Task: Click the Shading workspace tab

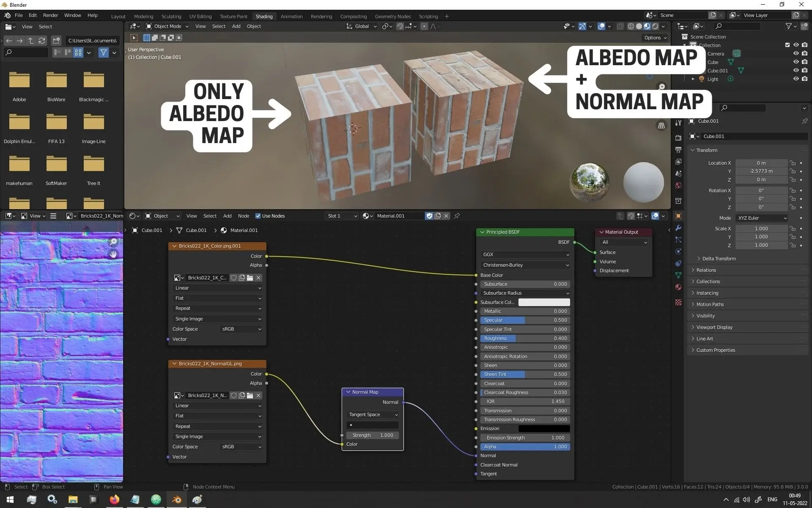Action: (x=264, y=16)
